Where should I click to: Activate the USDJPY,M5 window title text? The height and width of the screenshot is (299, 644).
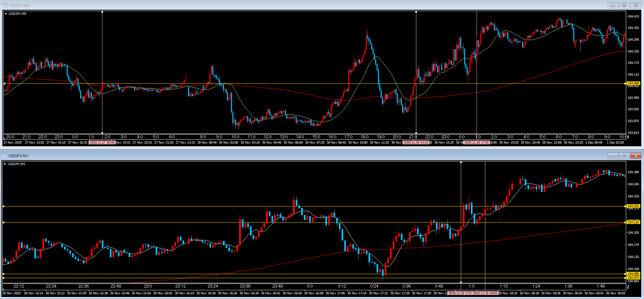point(19,5)
